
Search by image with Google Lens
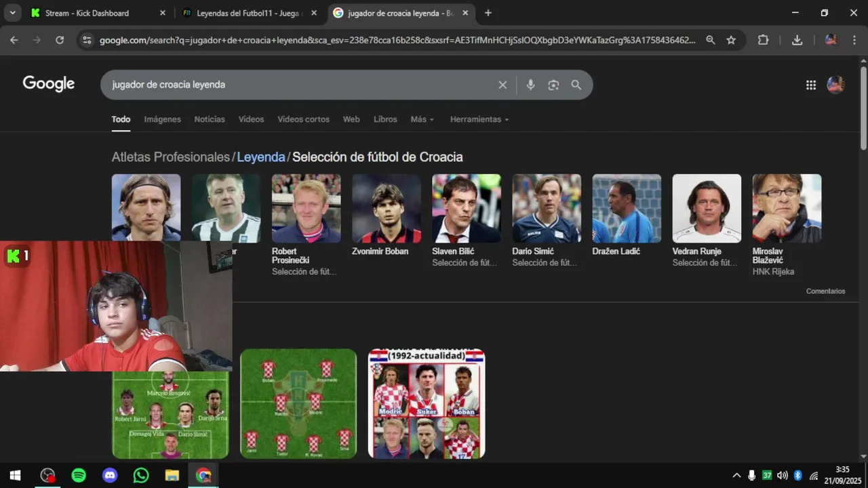click(x=553, y=85)
